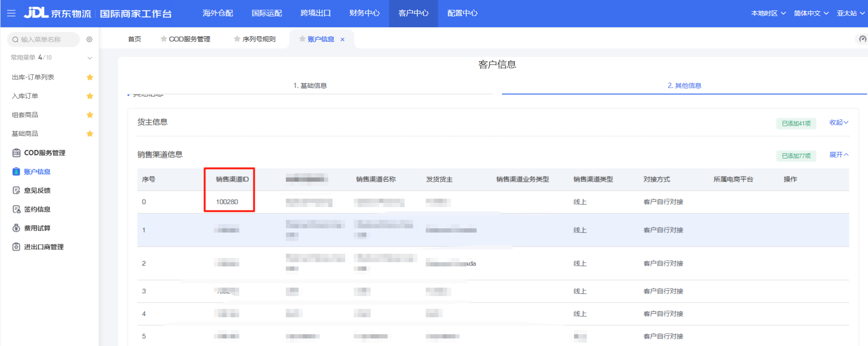Open 简体中文 language dropdown

[811, 13]
